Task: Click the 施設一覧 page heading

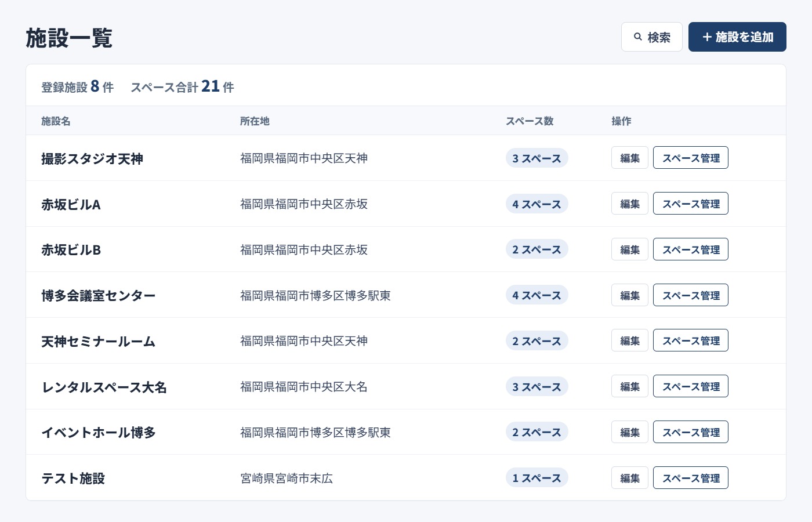Action: point(69,38)
